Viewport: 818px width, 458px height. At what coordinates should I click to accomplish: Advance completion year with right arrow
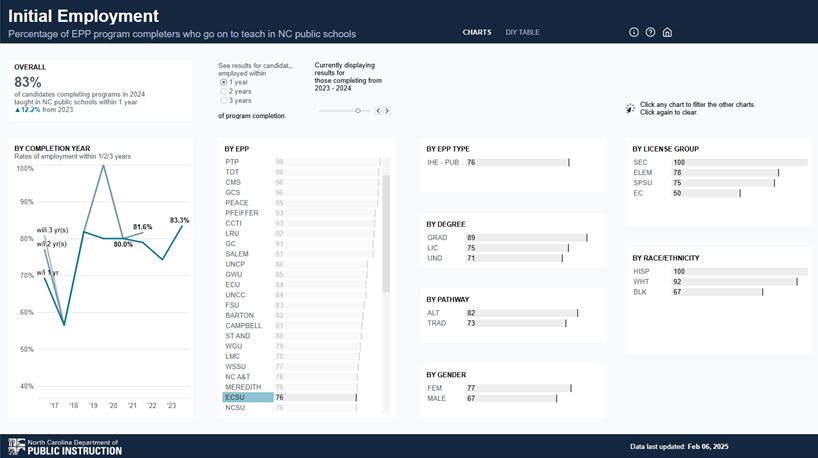tap(387, 111)
